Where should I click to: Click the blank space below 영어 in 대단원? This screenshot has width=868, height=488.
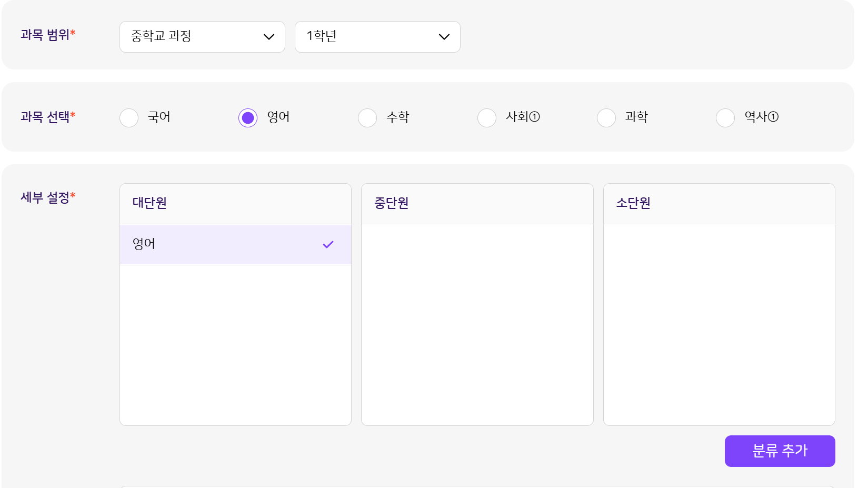tap(235, 345)
